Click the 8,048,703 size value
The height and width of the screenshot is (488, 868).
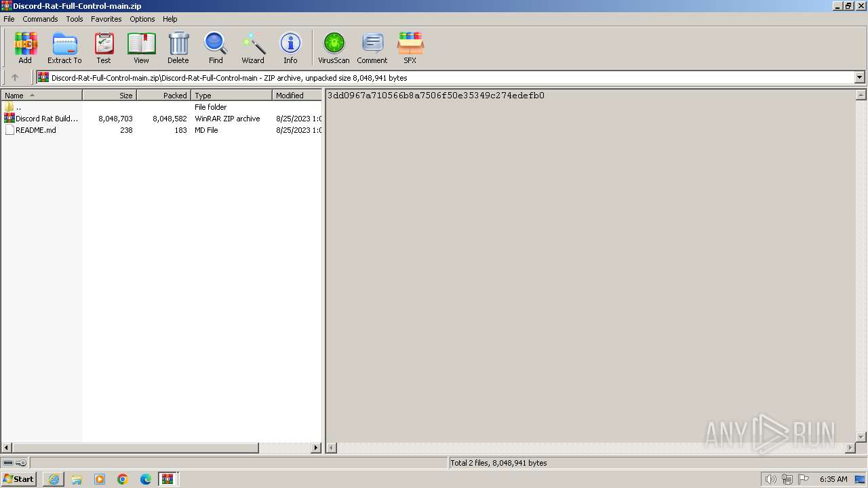115,119
